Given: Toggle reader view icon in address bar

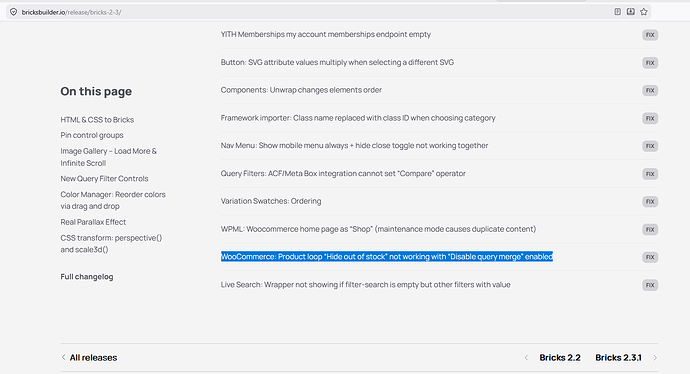Looking at the screenshot, I should (617, 12).
